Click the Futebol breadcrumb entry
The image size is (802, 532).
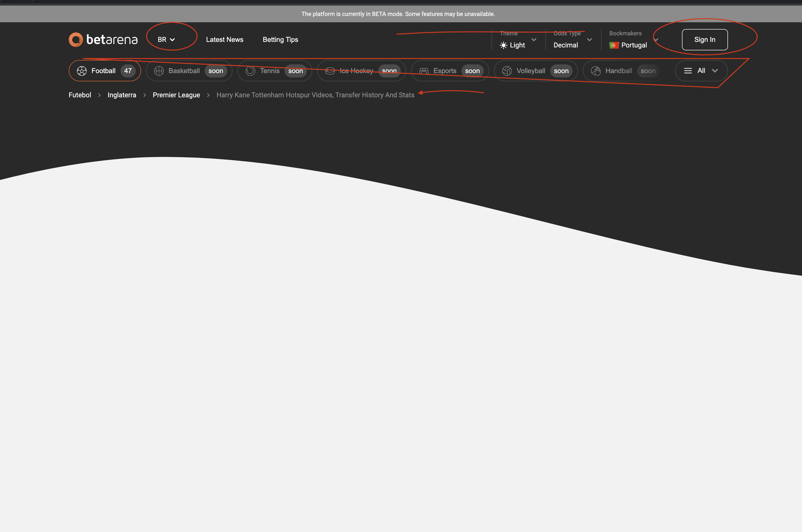[x=80, y=95]
